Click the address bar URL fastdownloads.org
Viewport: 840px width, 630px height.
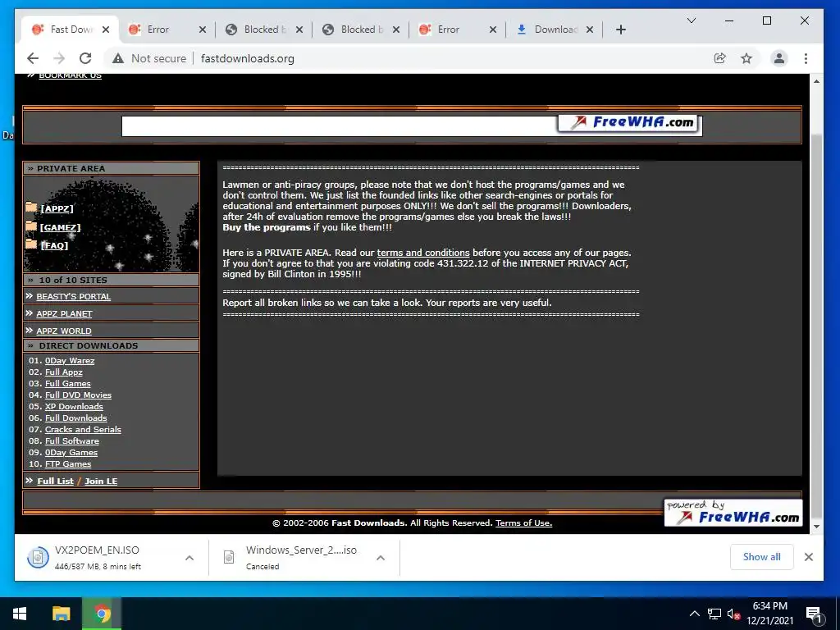point(248,58)
